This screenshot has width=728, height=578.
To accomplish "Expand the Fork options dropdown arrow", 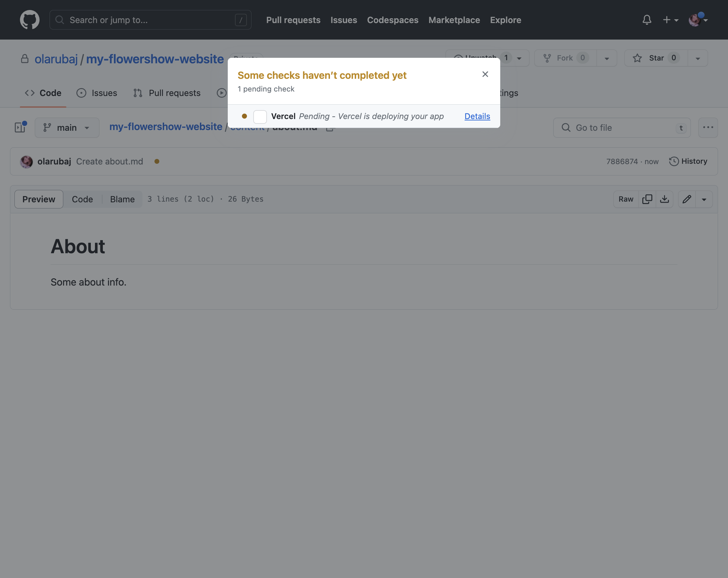I will (x=607, y=58).
